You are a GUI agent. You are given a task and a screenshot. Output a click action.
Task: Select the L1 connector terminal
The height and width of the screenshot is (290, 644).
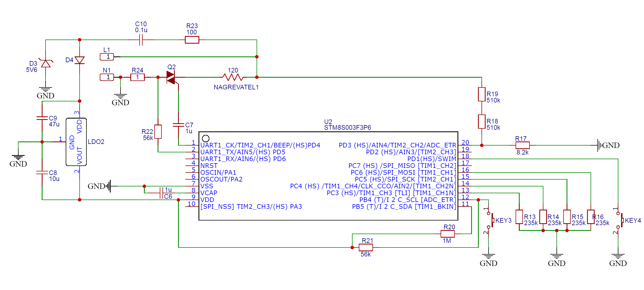tap(107, 57)
